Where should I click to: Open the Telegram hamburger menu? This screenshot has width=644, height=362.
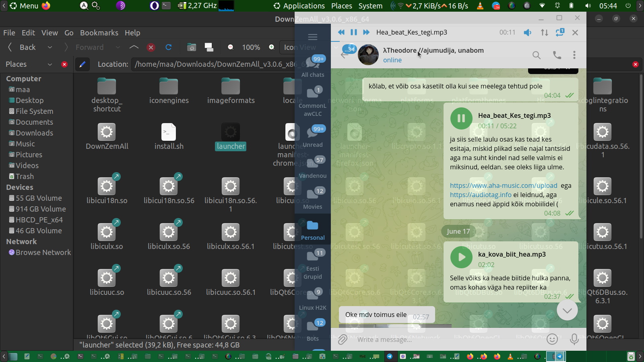click(x=313, y=37)
